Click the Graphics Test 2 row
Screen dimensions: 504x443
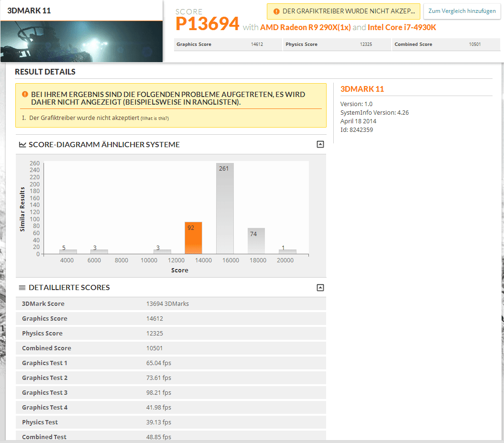(x=171, y=378)
